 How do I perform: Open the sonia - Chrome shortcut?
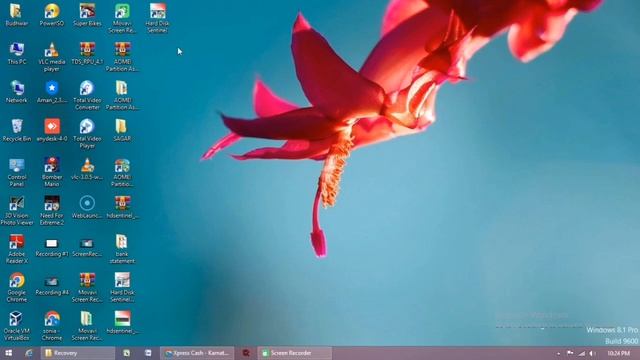click(52, 326)
